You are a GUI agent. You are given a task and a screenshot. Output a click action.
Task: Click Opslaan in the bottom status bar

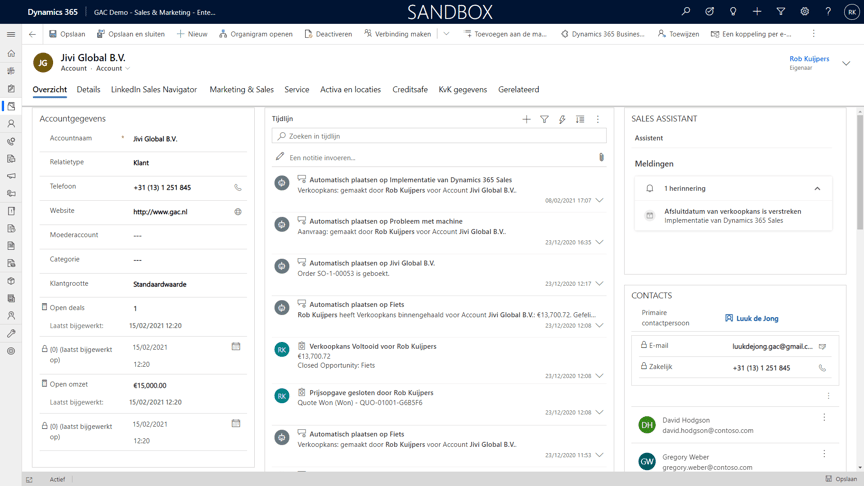coord(841,479)
